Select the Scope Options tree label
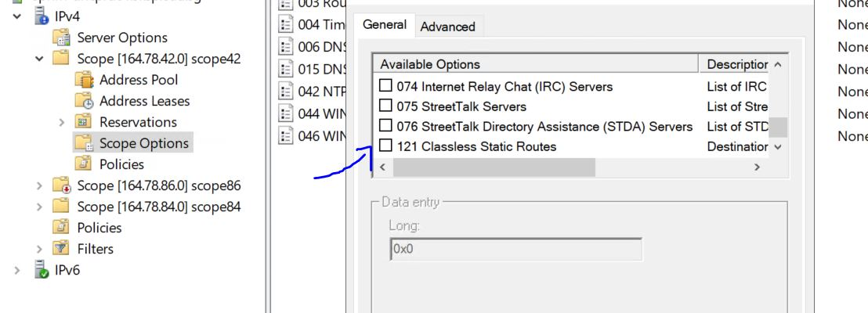The image size is (868, 313). coord(144,143)
